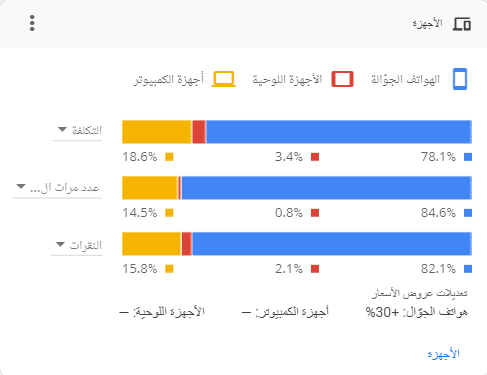Click the tablets bid adjustment value
This screenshot has height=375, width=487.
click(124, 312)
